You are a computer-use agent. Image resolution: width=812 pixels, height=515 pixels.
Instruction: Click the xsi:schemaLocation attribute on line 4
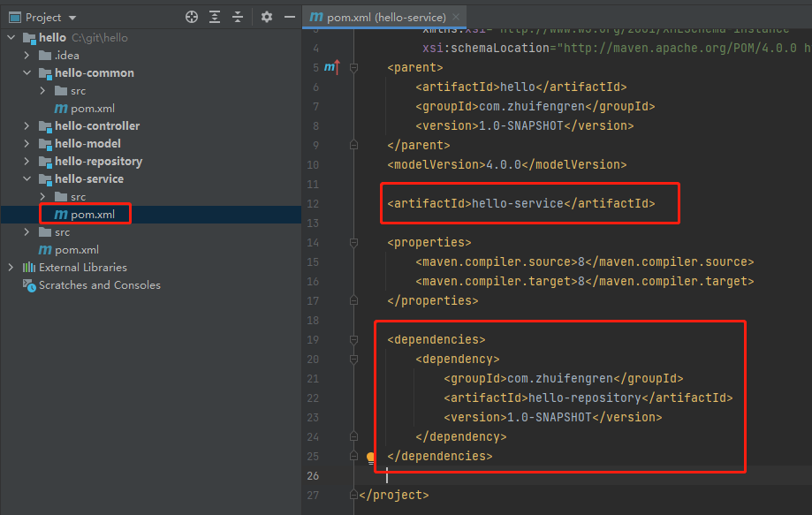coord(486,48)
